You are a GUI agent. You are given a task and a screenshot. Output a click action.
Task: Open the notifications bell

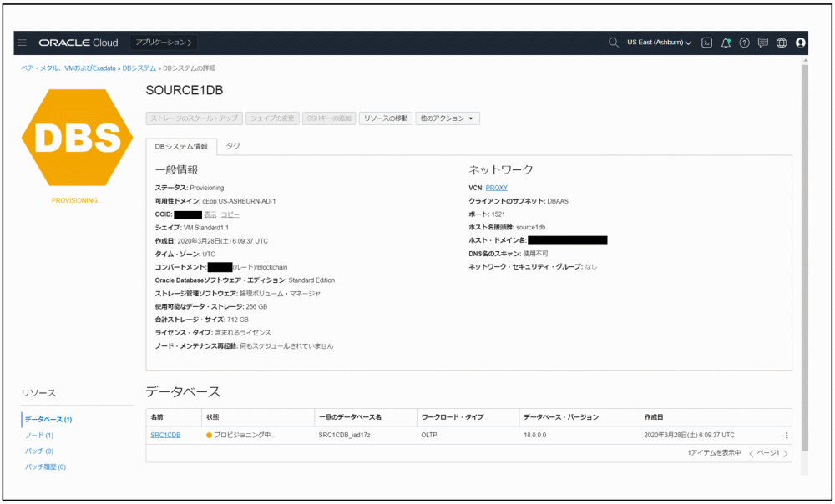726,43
